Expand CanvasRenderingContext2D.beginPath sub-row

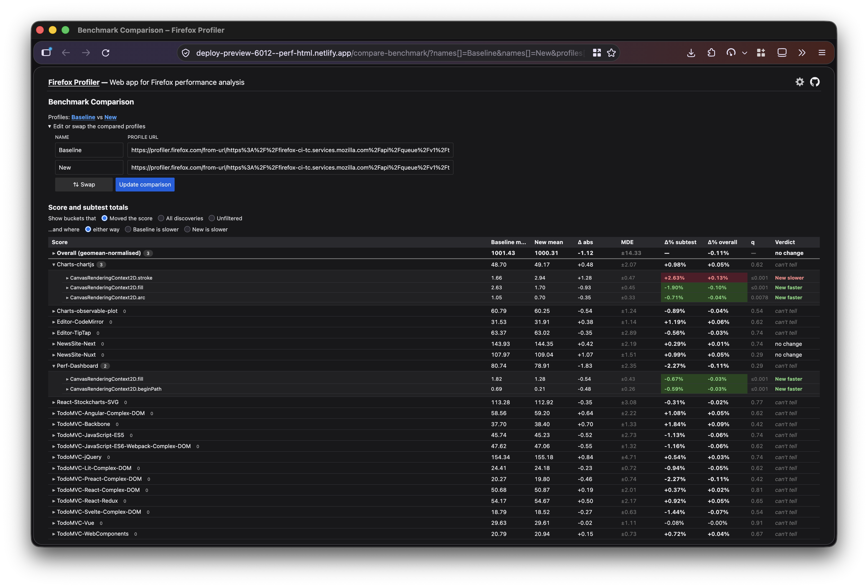pyautogui.click(x=67, y=389)
